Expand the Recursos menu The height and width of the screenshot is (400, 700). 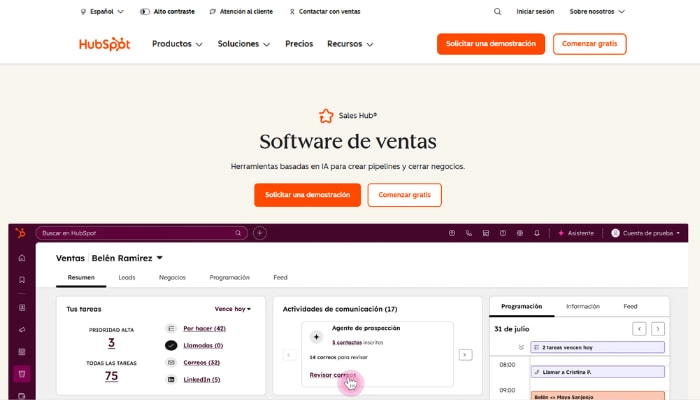tap(350, 44)
